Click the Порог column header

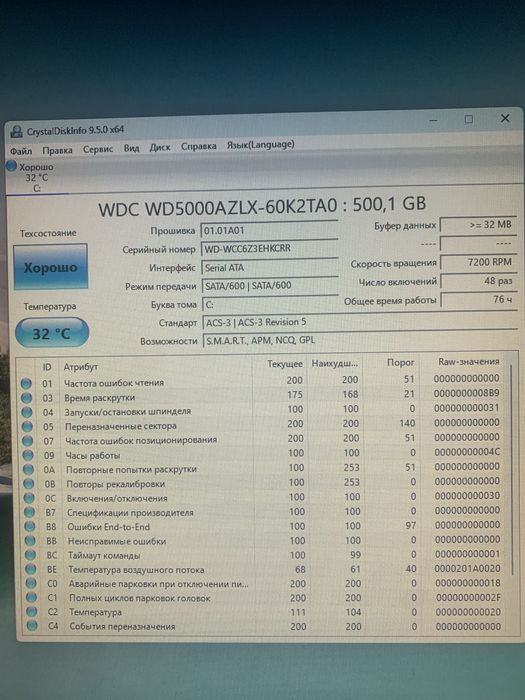tap(400, 362)
